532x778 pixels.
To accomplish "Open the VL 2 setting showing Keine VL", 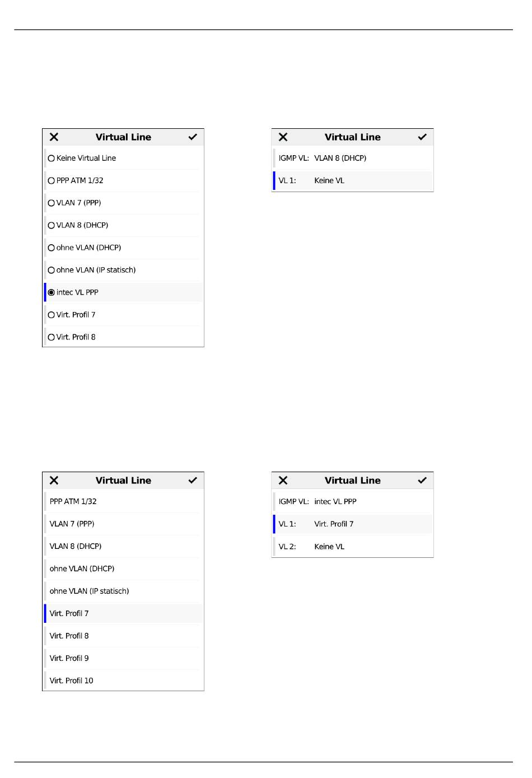I will tap(353, 547).
